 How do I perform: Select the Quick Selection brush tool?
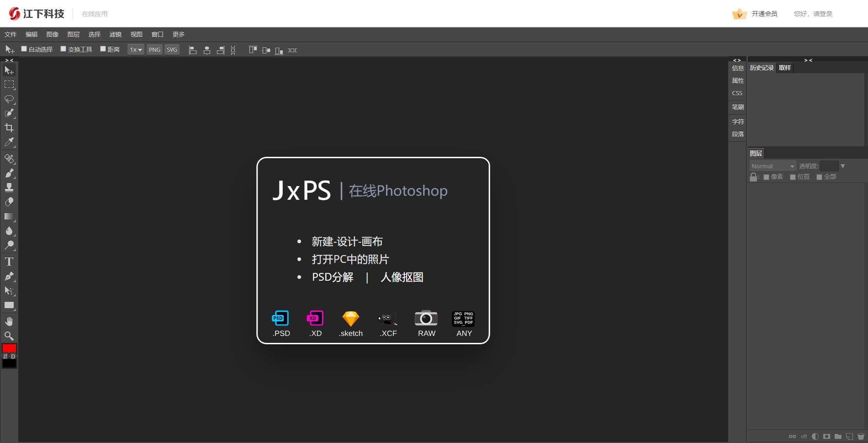point(9,113)
